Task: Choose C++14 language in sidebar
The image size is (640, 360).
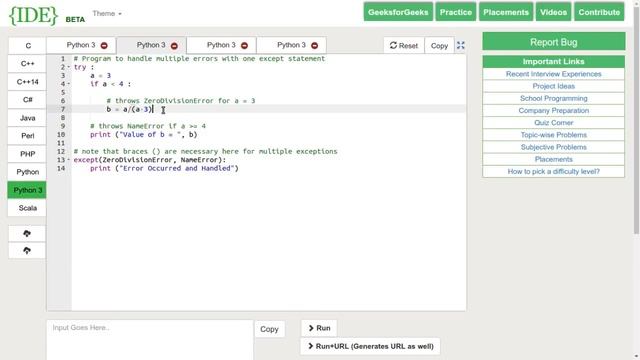Action: [x=28, y=82]
